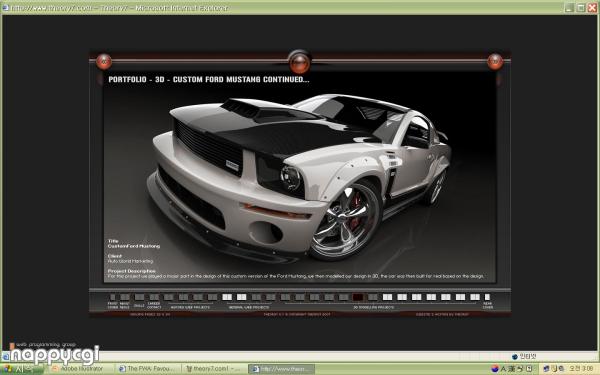Click the left red orb previous-page button
Screen dimensions: 600x375
(104, 62)
